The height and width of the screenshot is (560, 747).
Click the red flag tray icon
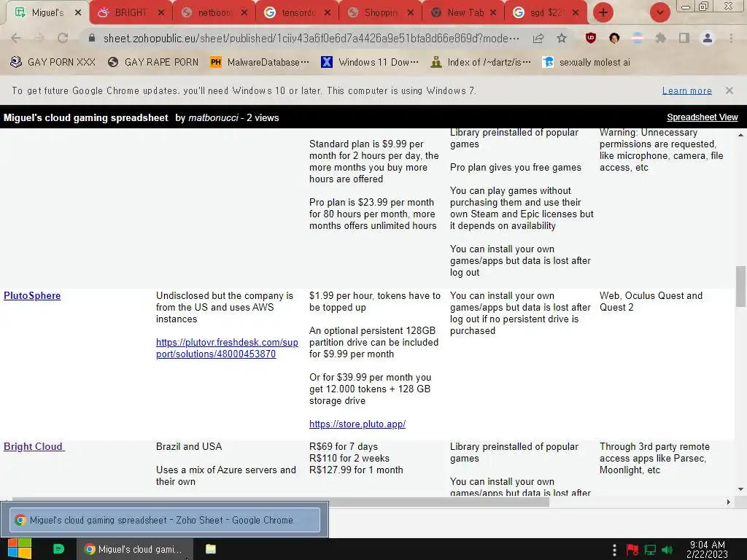point(632,550)
